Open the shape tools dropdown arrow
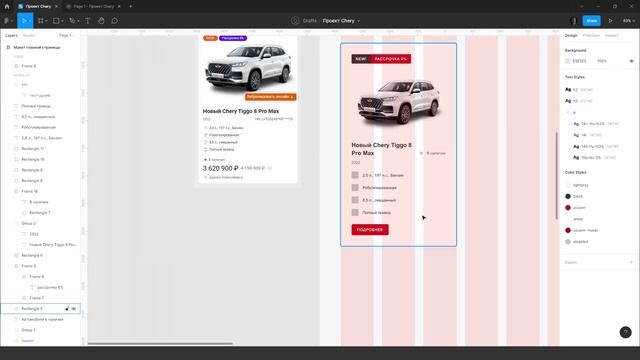This screenshot has height=360, width=640. pos(62,21)
